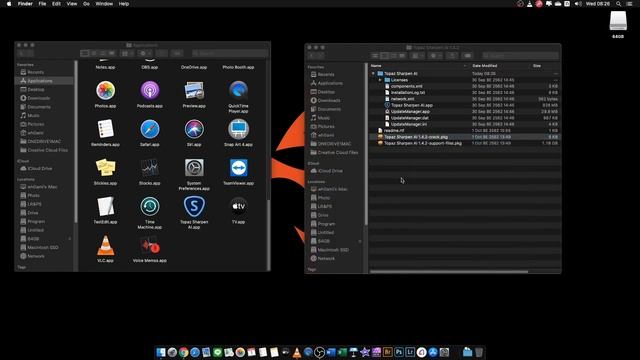Switch the Applications window to list view
The image size is (640, 360).
click(94, 53)
